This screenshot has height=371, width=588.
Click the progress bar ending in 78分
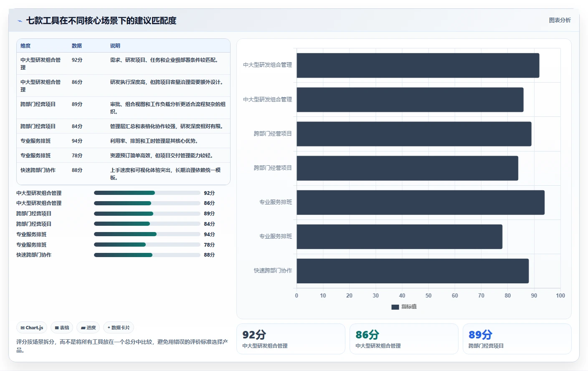pyautogui.click(x=147, y=245)
